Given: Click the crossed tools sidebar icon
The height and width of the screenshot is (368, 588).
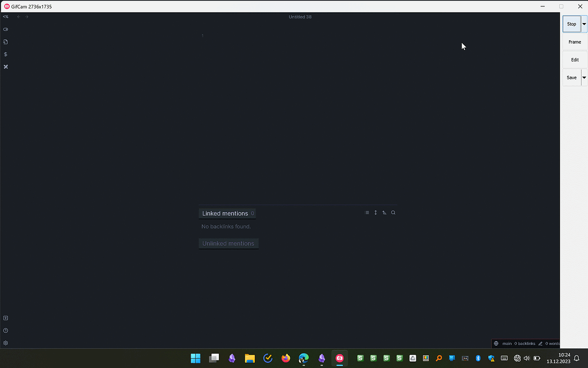Looking at the screenshot, I should pyautogui.click(x=5, y=67).
